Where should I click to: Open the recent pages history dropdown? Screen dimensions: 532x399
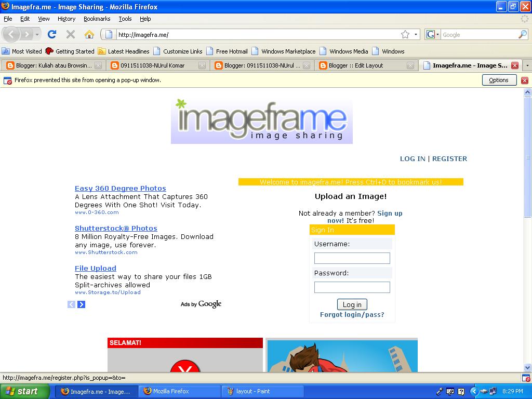click(x=37, y=34)
